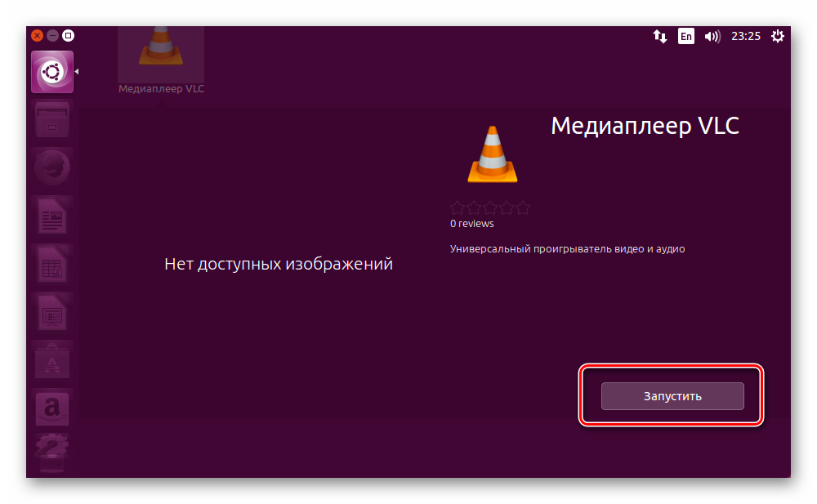
Task: Launch Firefox browser from the launcher
Action: click(52, 167)
